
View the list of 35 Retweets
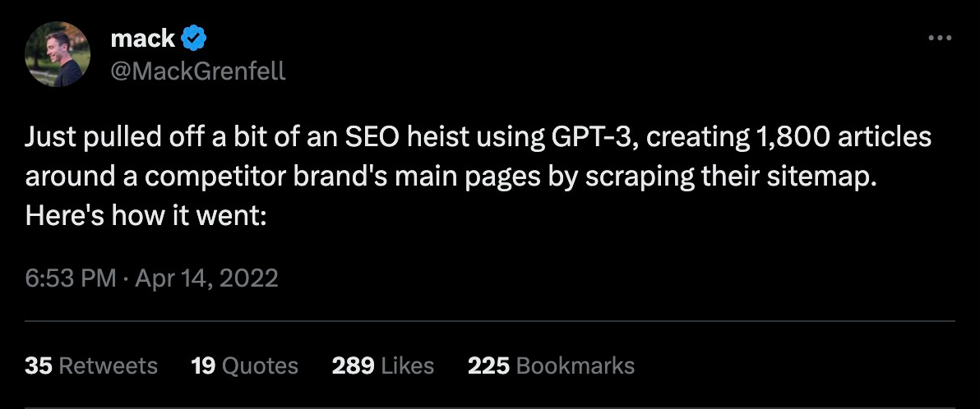tap(90, 365)
